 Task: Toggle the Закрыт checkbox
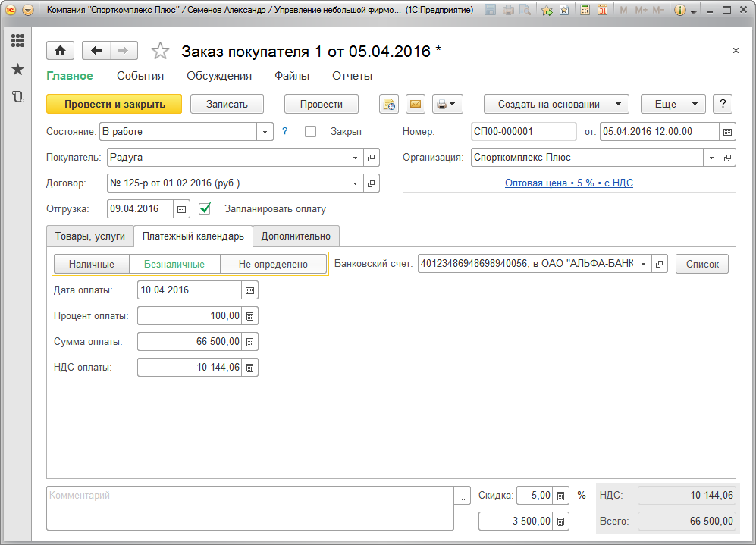(x=310, y=132)
